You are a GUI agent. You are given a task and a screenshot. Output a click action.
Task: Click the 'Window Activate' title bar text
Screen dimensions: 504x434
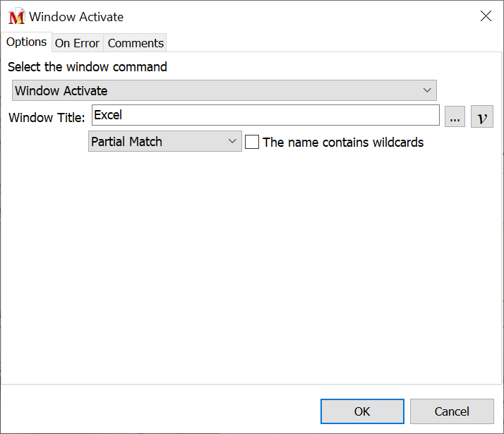tap(76, 17)
